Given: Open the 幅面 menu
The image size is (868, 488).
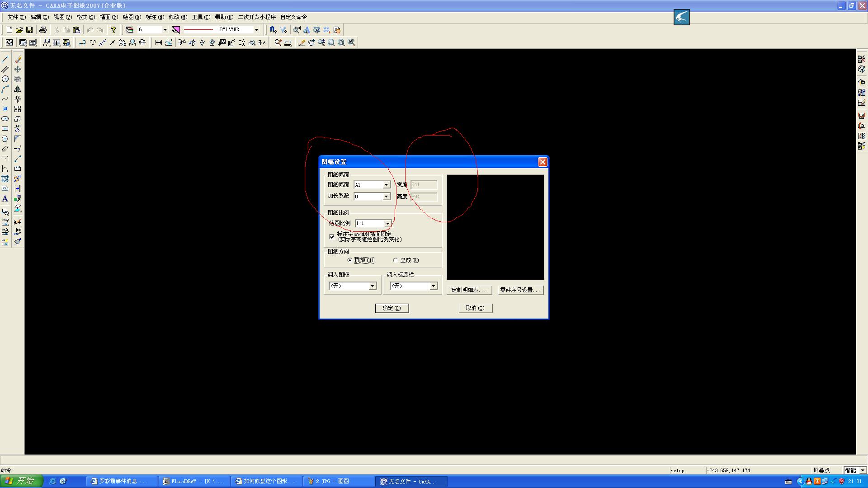Looking at the screenshot, I should pos(108,17).
